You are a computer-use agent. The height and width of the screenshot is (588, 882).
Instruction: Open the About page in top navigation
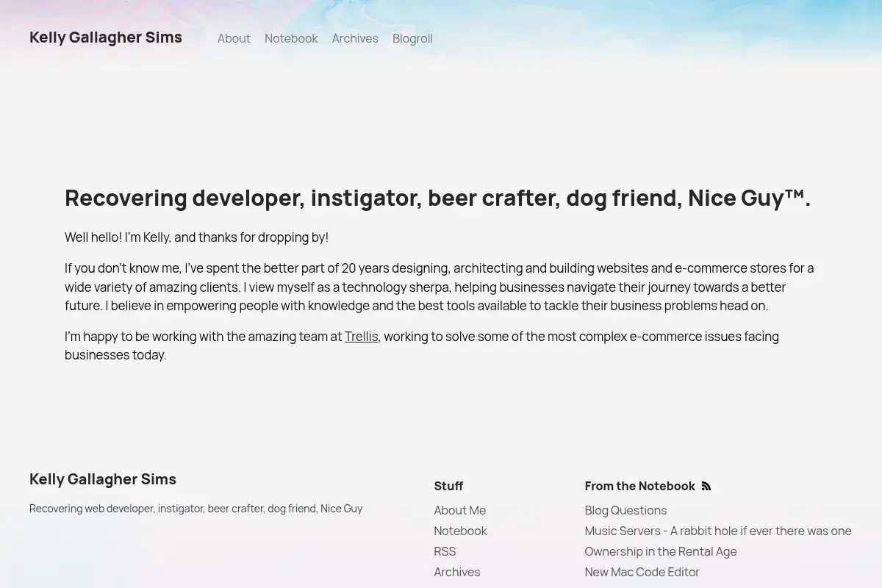[234, 38]
